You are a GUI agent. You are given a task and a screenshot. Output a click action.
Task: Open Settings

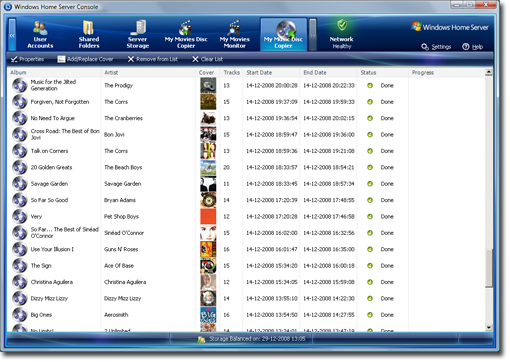[436, 47]
